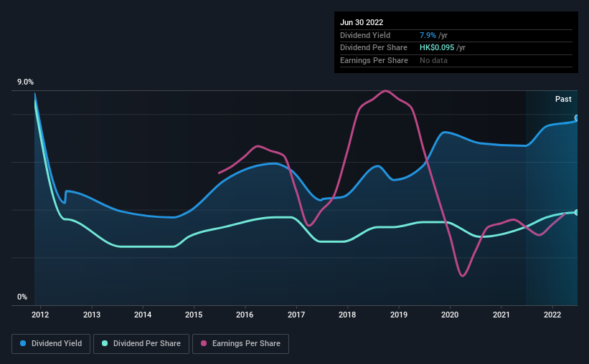589x364 pixels.
Task: Click the 2022 x-axis label
Action: click(x=552, y=315)
